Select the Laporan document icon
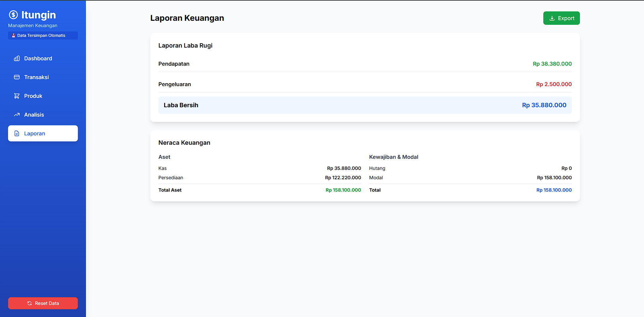 pos(17,133)
